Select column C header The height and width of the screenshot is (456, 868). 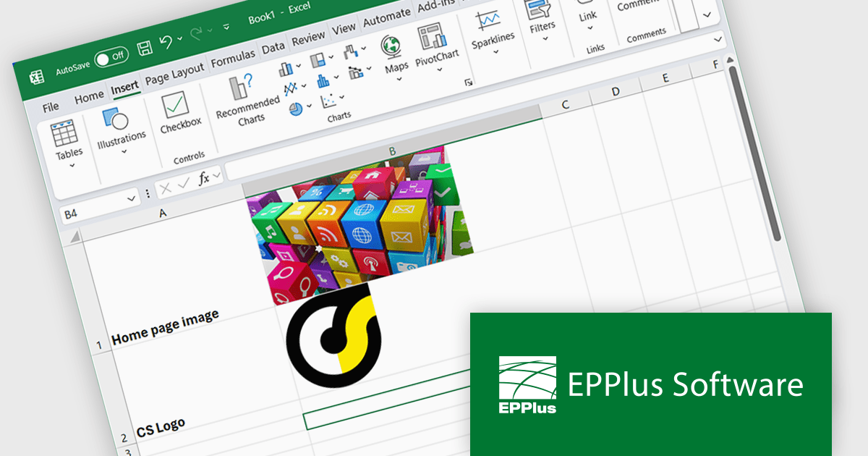pos(565,105)
